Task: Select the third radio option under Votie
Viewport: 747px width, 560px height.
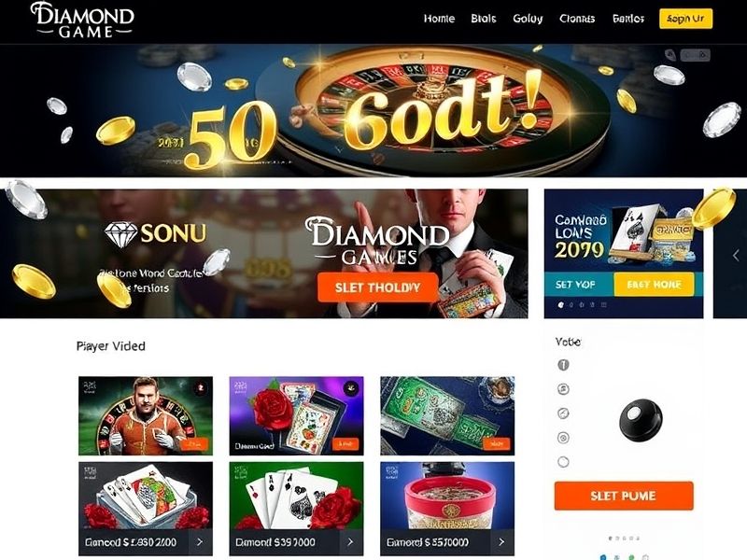Action: 563,413
